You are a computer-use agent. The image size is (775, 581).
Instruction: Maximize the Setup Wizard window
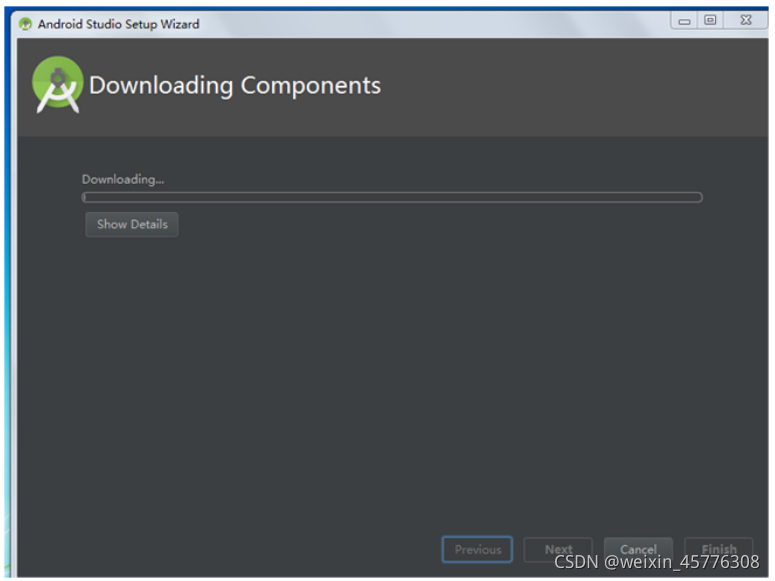[710, 20]
